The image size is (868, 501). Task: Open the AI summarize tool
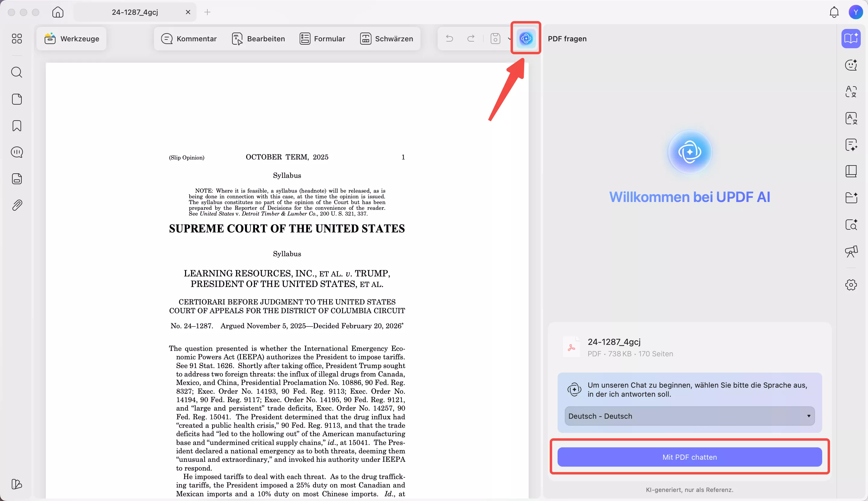coord(851,144)
